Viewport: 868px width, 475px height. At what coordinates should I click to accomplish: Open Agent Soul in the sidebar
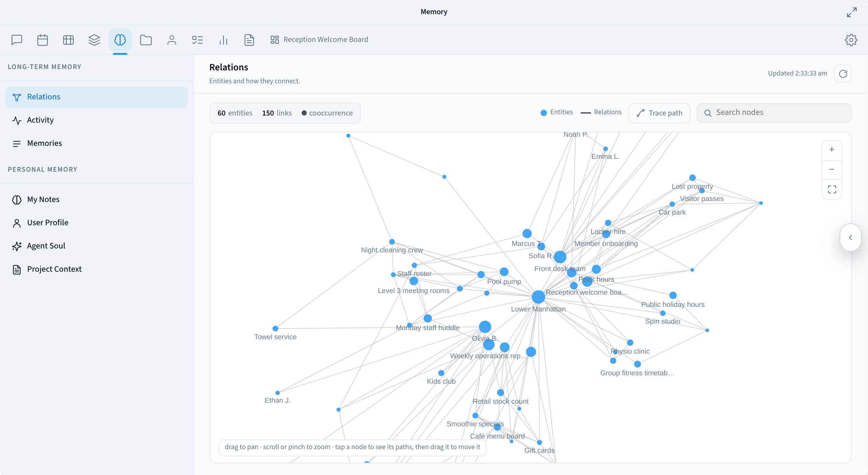[96, 246]
